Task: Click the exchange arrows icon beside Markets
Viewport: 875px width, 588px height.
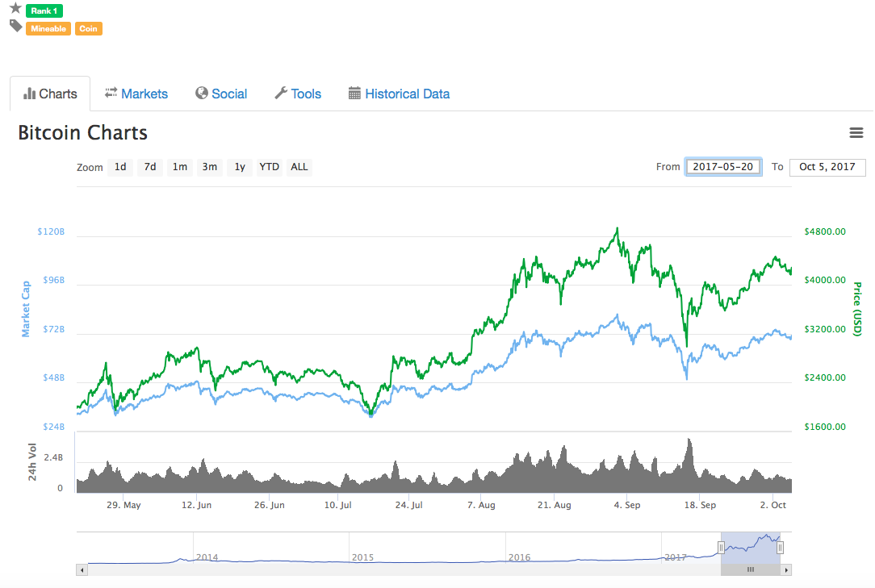Action: 111,93
